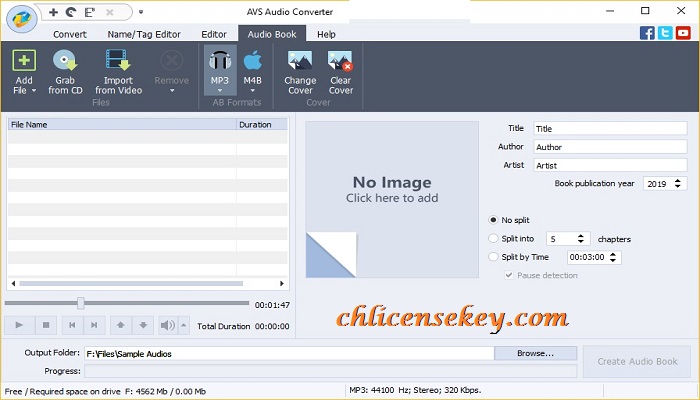Click the scroll left arrow of file list

[13, 283]
